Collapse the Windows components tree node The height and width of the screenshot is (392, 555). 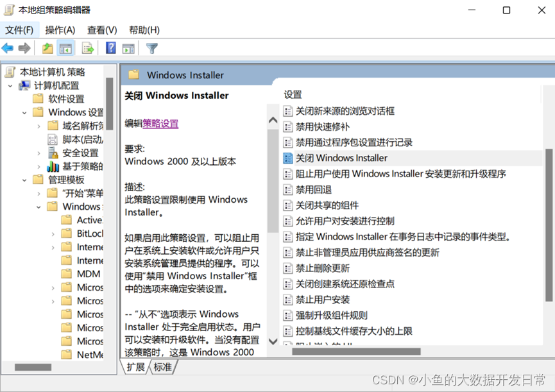pos(38,207)
